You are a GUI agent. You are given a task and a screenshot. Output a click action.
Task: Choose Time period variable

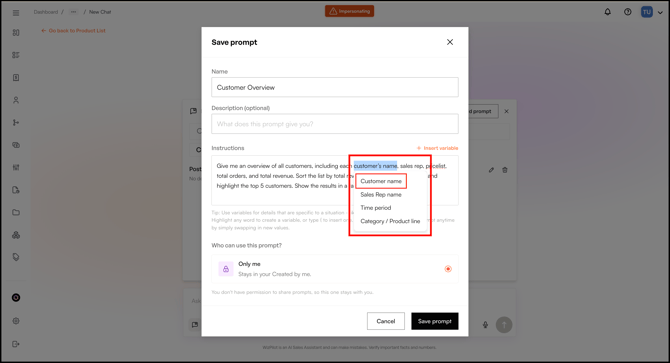(376, 208)
